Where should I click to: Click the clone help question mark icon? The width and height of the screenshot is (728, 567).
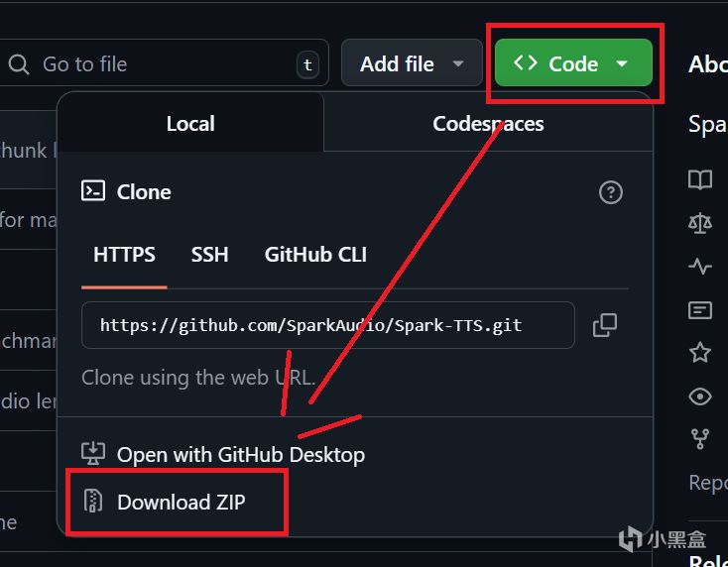[x=611, y=192]
